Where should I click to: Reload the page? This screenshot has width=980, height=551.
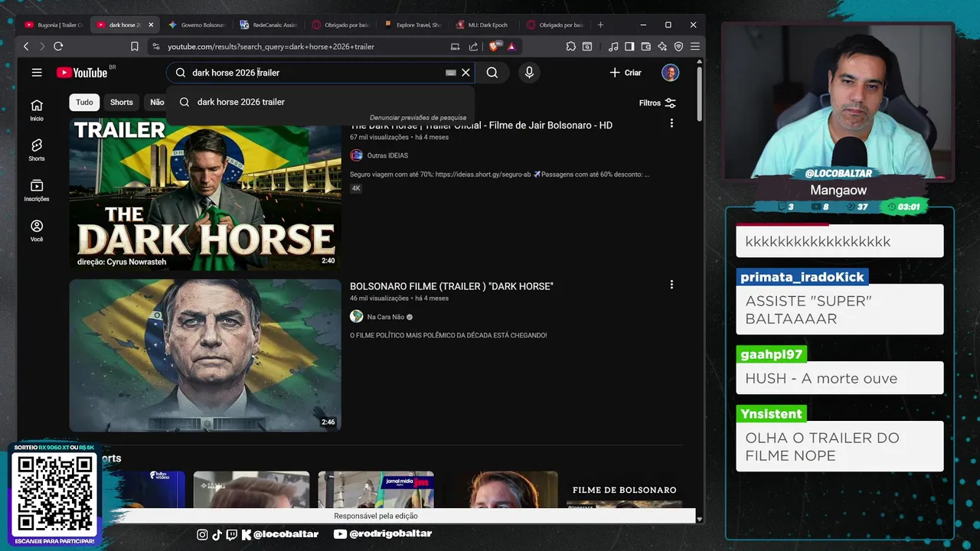pos(58,47)
